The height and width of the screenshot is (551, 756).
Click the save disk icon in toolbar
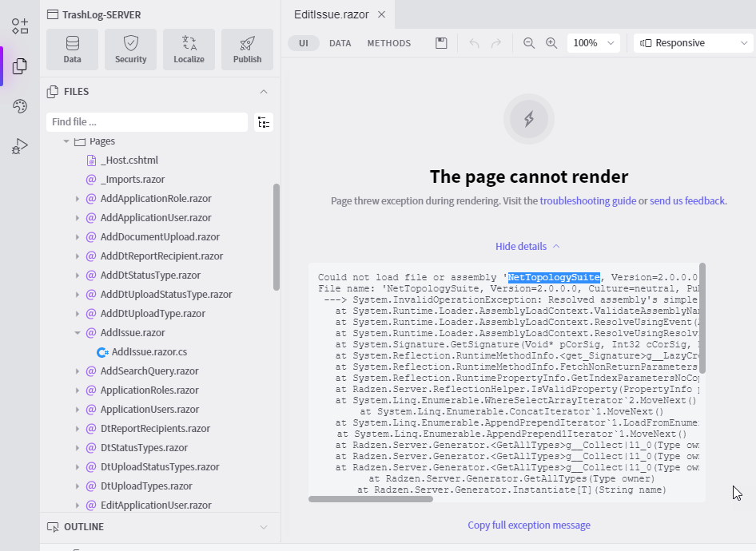tap(441, 43)
